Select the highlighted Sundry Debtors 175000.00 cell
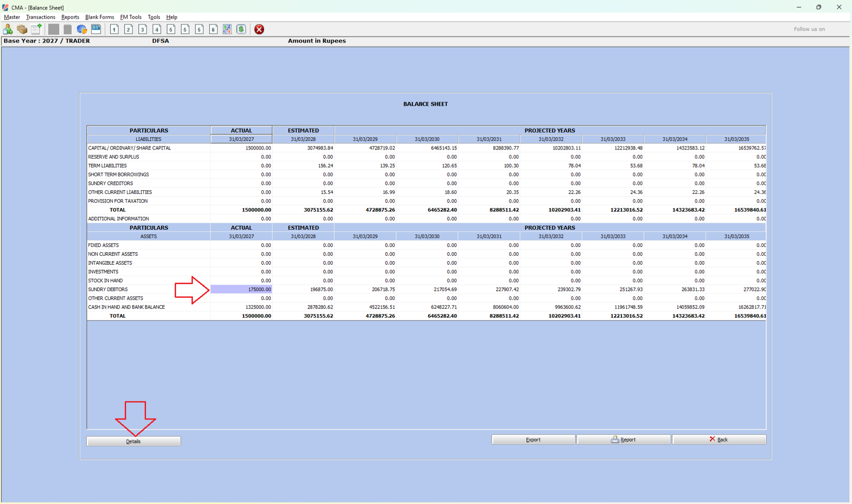Screen dimensions: 852x504 pos(241,290)
